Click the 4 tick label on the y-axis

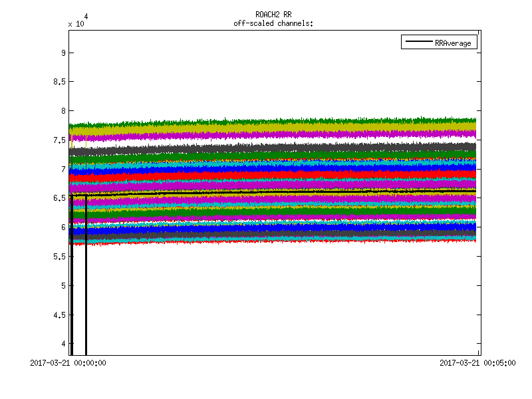[x=62, y=344]
